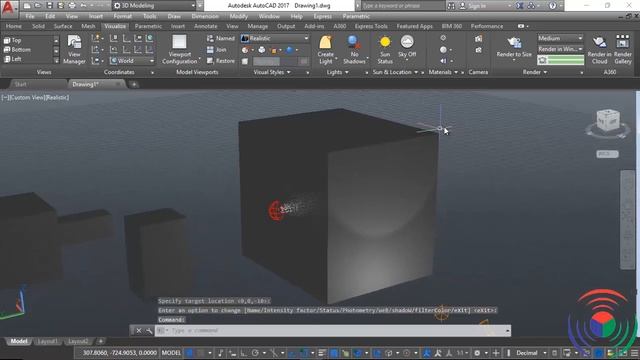Open the Realistic visual style dropdown

pos(275,38)
